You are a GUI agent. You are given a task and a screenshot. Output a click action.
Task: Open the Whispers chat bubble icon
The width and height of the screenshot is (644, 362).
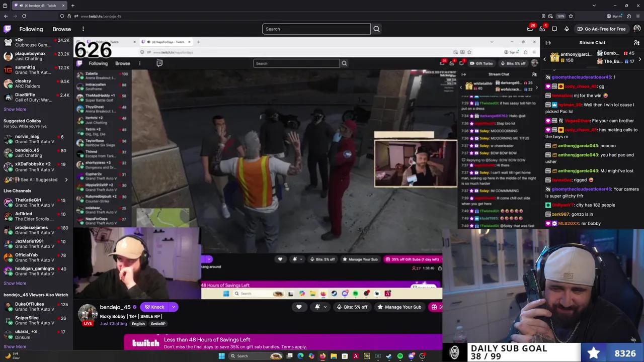[x=554, y=29]
